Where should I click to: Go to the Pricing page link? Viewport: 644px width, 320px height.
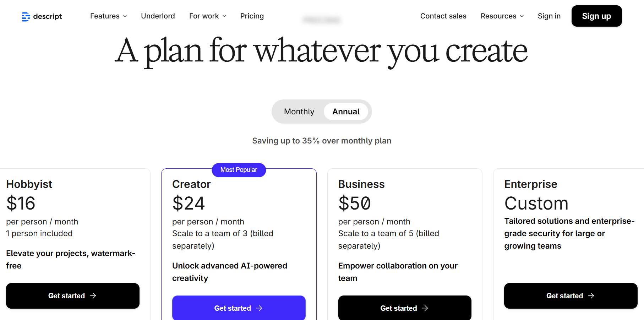click(252, 16)
